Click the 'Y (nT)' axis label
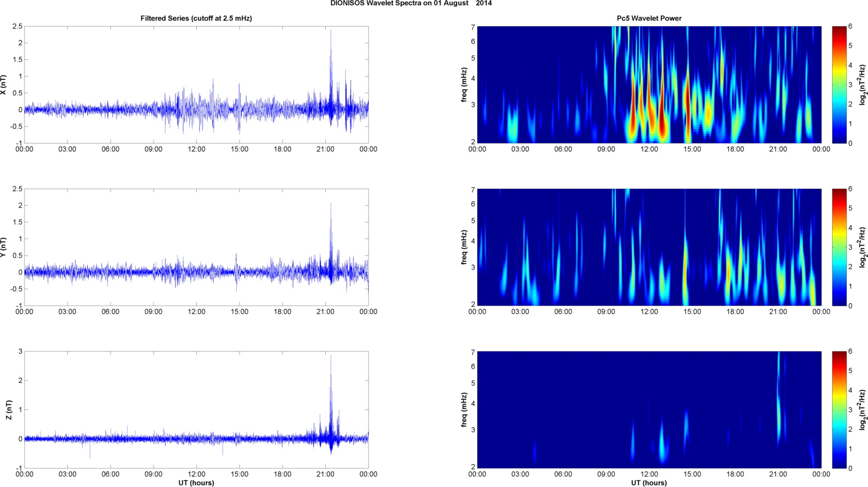868x487 pixels. click(x=3, y=247)
